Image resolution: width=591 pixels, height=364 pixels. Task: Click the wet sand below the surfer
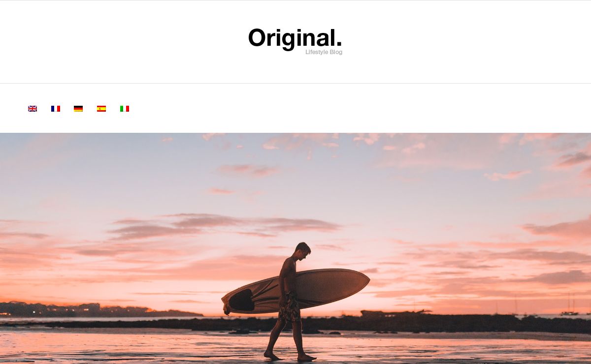pos(295,350)
